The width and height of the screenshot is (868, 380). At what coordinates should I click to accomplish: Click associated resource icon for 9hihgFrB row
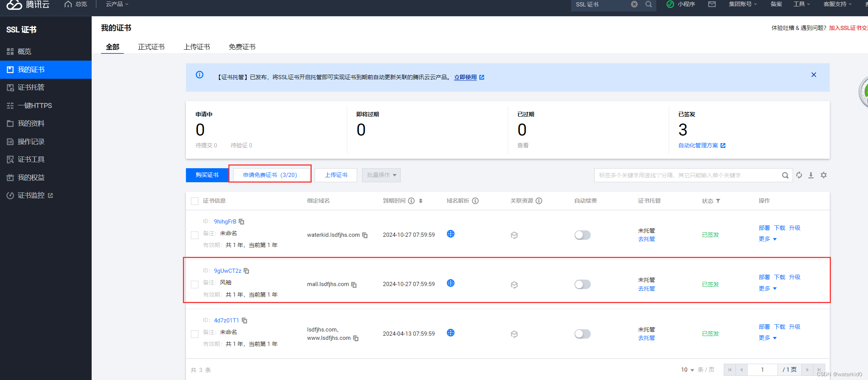[x=514, y=235]
